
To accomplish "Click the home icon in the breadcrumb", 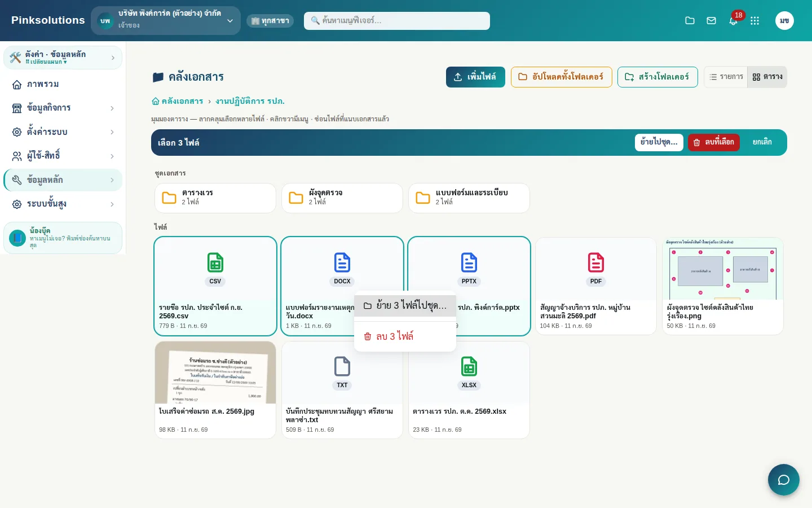I will pyautogui.click(x=156, y=102).
